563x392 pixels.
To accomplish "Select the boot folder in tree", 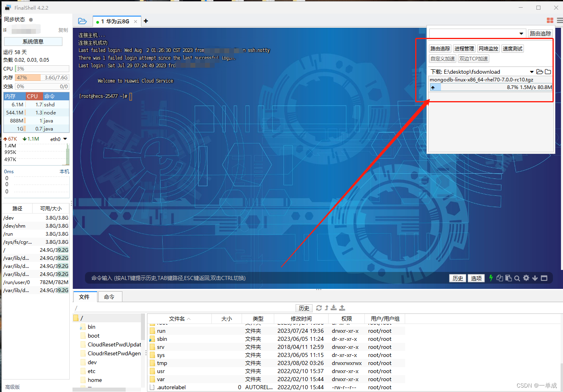I will pos(93,336).
